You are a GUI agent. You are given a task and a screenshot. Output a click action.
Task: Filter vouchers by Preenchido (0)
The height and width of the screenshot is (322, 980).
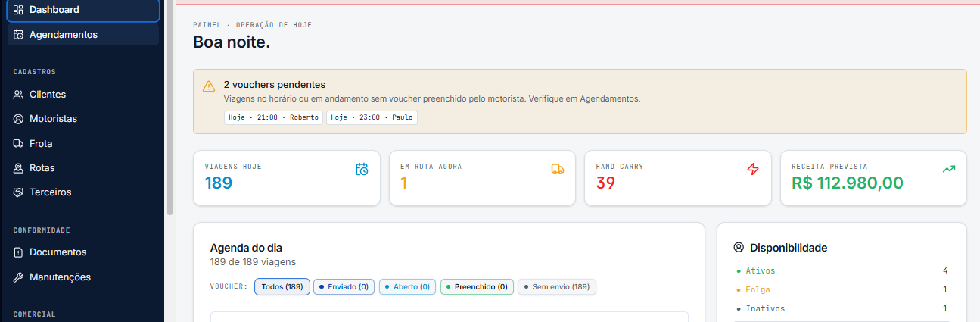click(477, 287)
